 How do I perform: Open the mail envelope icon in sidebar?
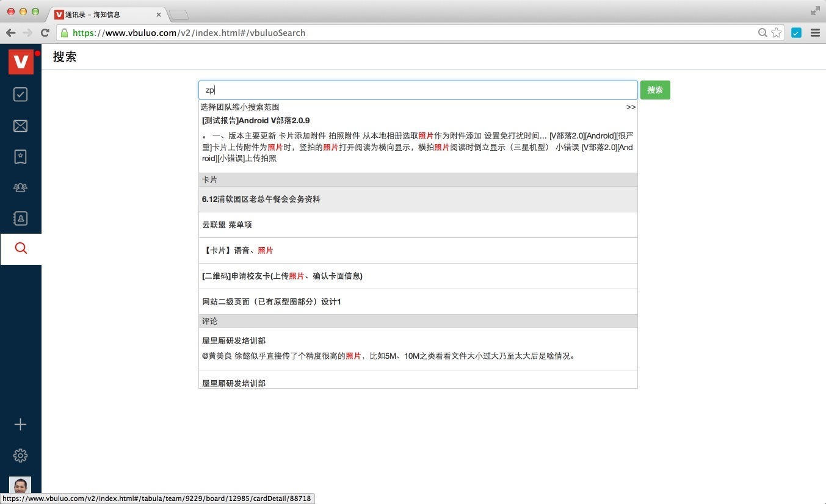(21, 126)
